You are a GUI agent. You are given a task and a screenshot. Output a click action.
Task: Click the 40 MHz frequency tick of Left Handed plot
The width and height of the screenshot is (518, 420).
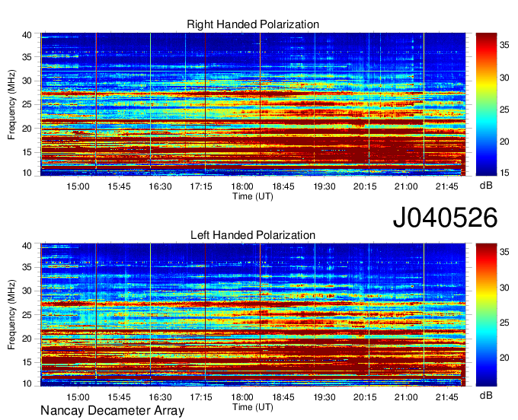[x=27, y=246]
